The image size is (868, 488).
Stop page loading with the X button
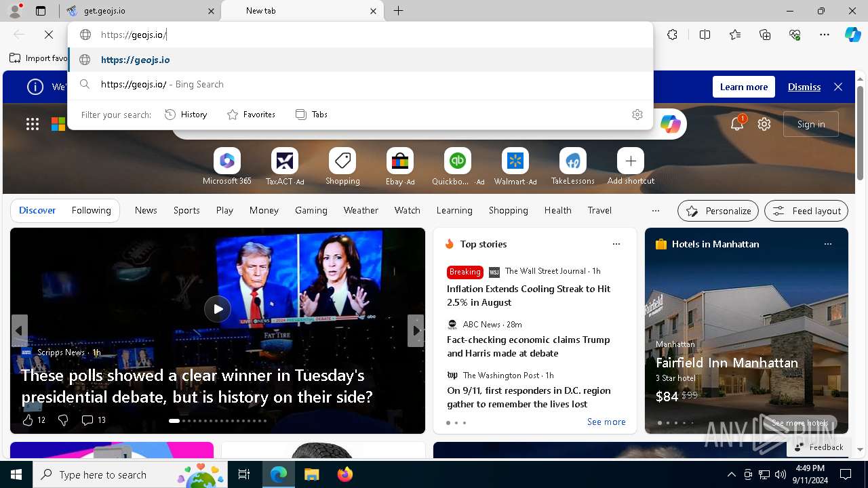(x=48, y=35)
